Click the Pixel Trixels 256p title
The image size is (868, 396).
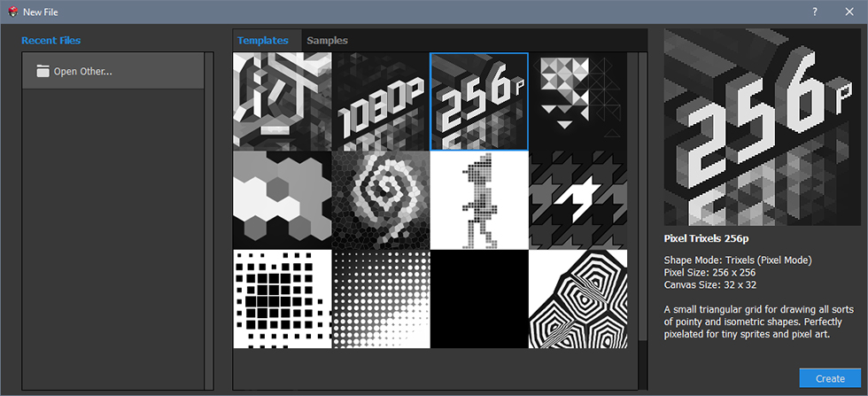click(706, 238)
